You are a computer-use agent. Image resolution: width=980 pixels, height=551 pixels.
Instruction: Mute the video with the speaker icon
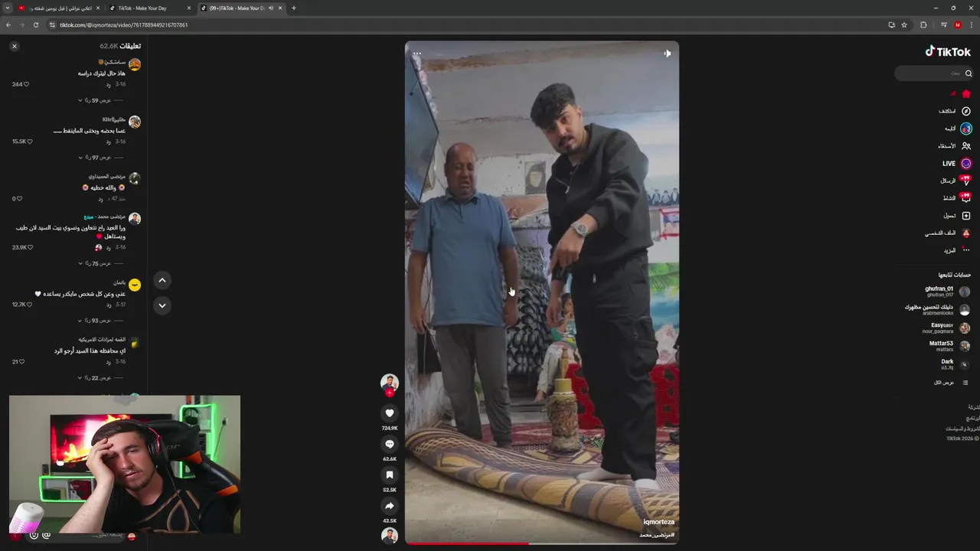(667, 54)
